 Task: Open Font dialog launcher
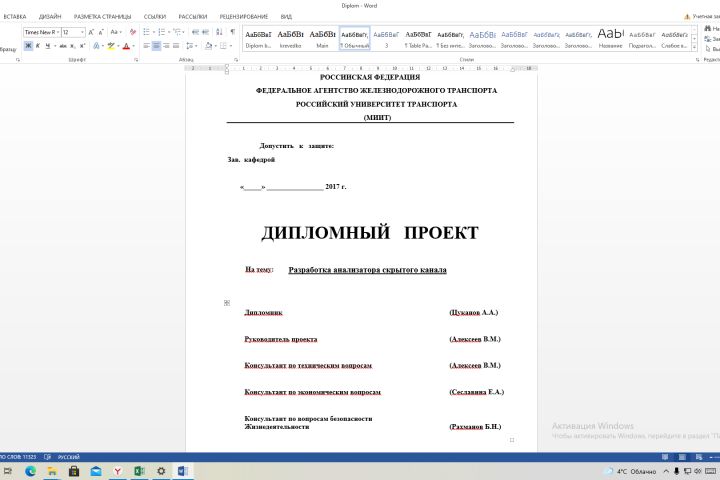click(136, 60)
